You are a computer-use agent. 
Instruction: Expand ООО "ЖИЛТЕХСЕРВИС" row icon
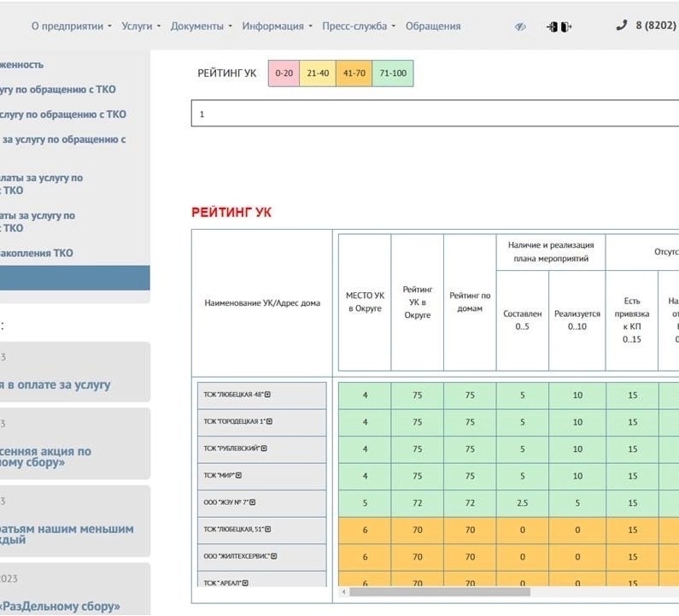coord(275,556)
